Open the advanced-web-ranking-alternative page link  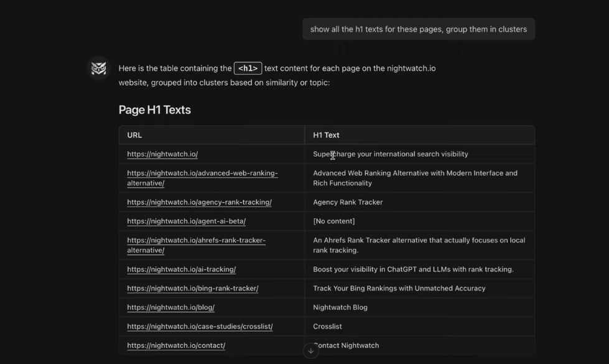202,178
